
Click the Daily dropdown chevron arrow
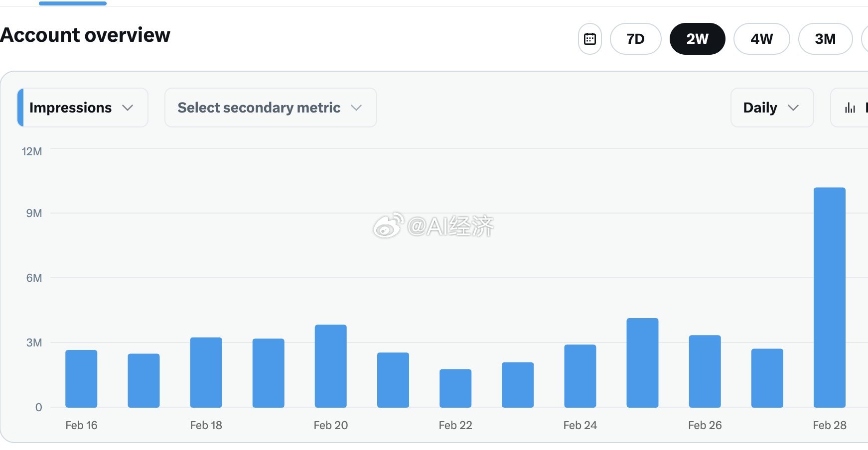click(x=793, y=108)
